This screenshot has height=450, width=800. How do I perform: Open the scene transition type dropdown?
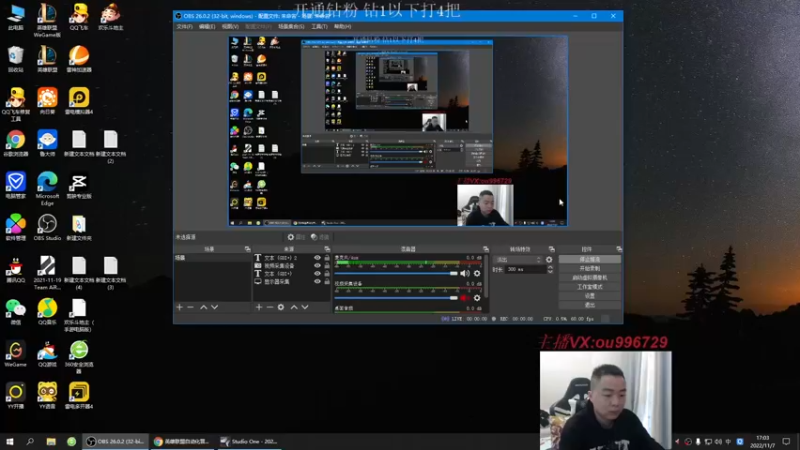pos(518,260)
